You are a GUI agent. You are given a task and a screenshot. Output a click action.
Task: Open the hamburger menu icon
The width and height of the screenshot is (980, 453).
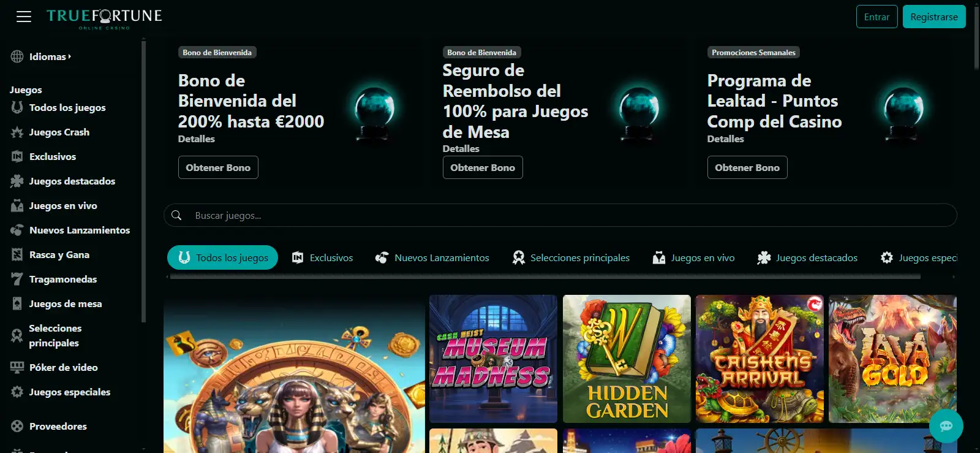pos(24,17)
